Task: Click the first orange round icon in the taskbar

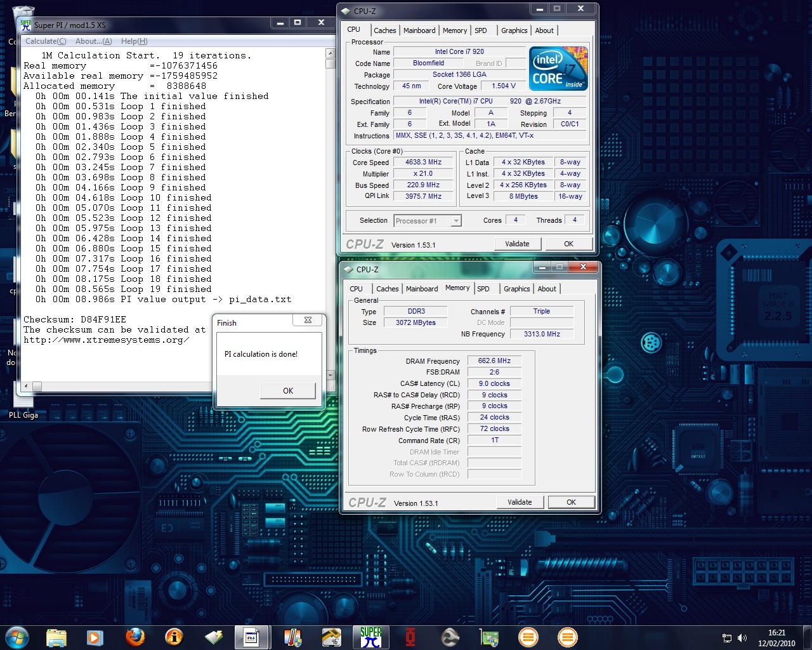Action: pyautogui.click(x=528, y=637)
